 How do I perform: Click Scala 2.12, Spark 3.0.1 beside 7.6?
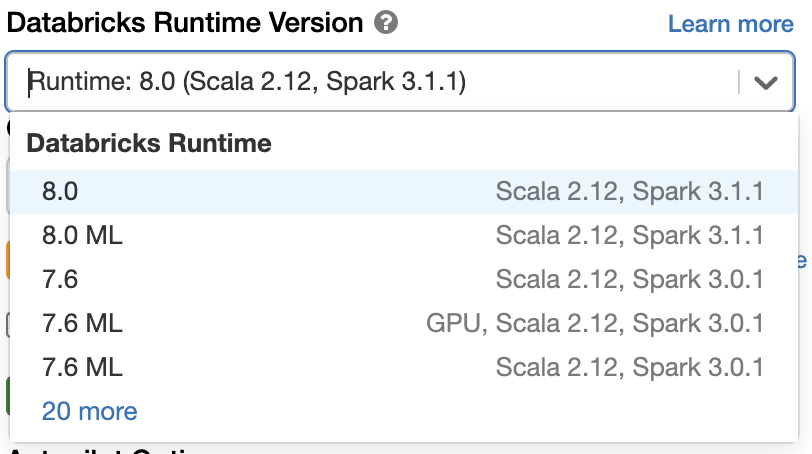point(629,280)
